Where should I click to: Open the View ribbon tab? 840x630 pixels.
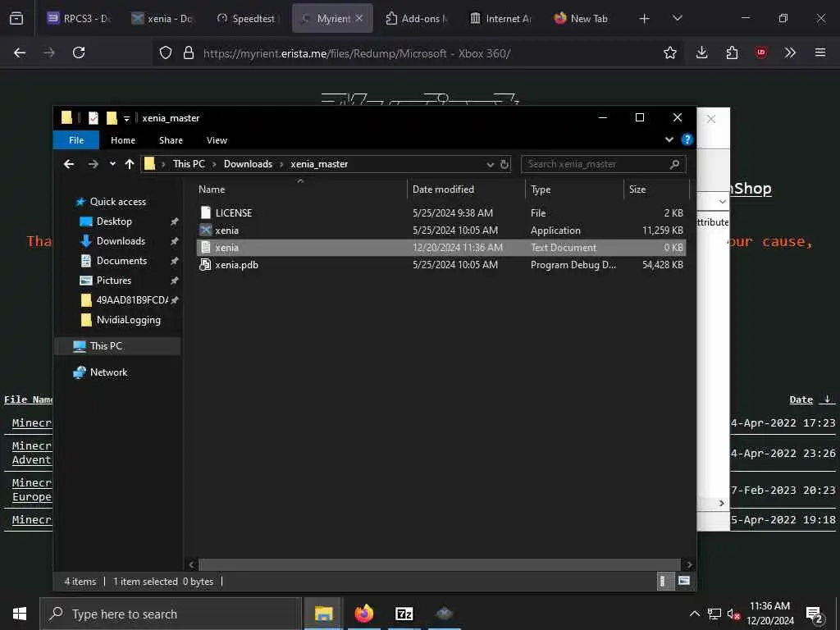[x=217, y=140]
